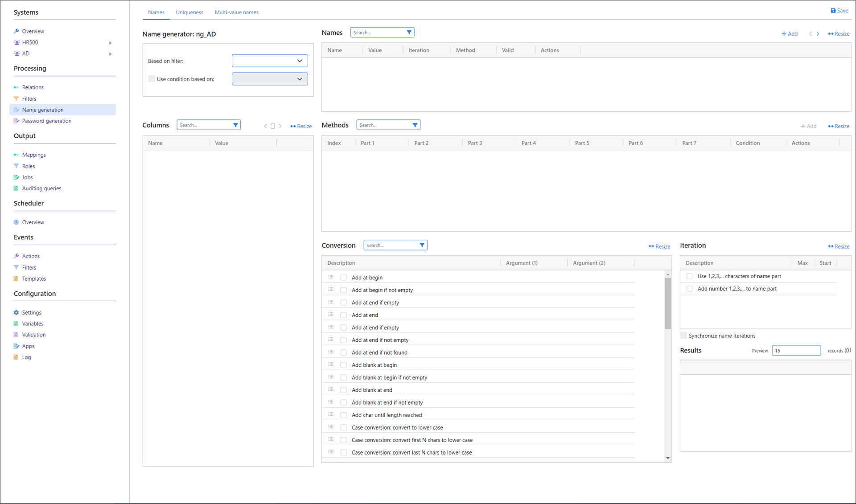The image size is (856, 504).
Task: Enable Use condition based on checkbox
Action: click(152, 79)
